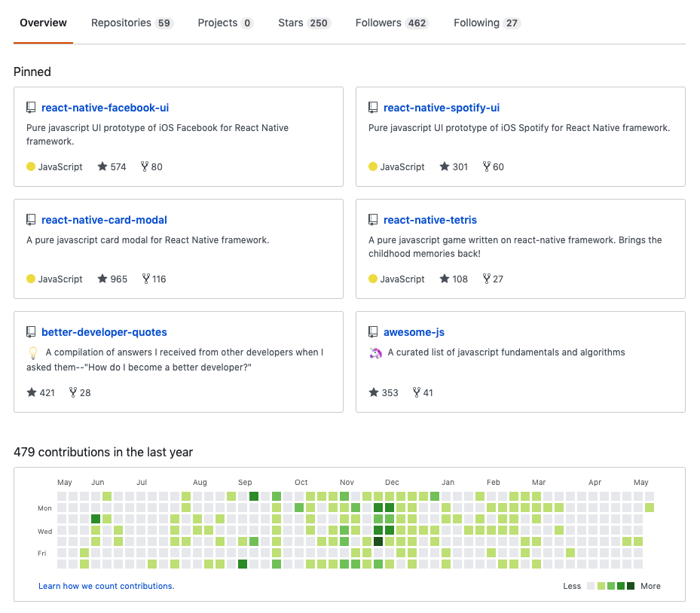Click the lightest gray legend square

tap(591, 586)
